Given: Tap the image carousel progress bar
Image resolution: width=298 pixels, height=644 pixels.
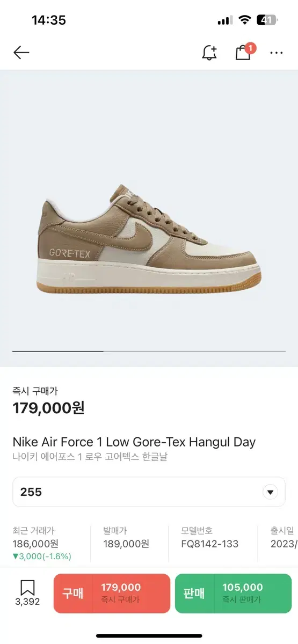Looking at the screenshot, I should point(149,351).
